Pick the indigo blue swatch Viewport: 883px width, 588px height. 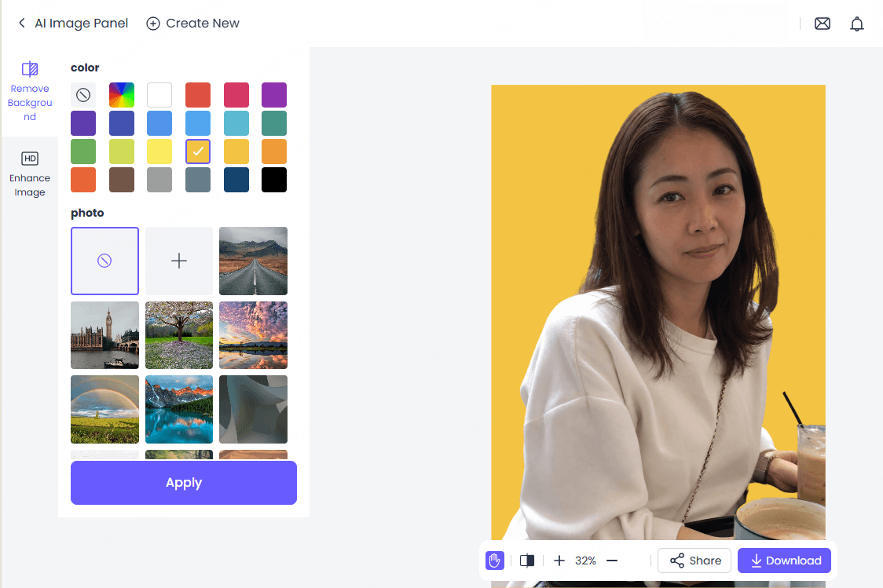(x=122, y=123)
